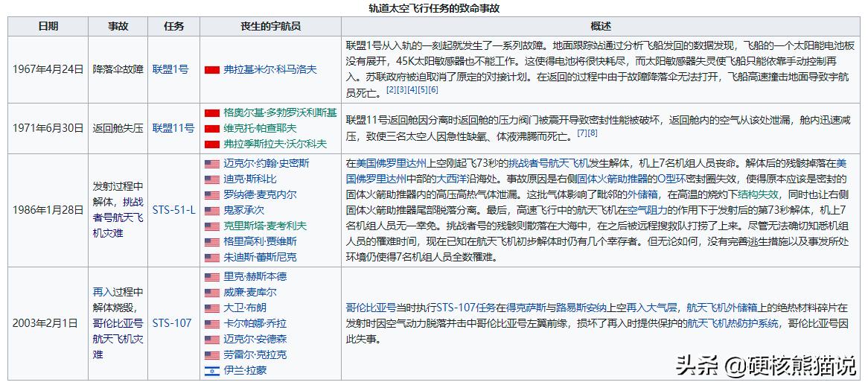Click the US flag beside 迈克尔·安德森
This screenshot has height=388, width=868.
(x=212, y=340)
